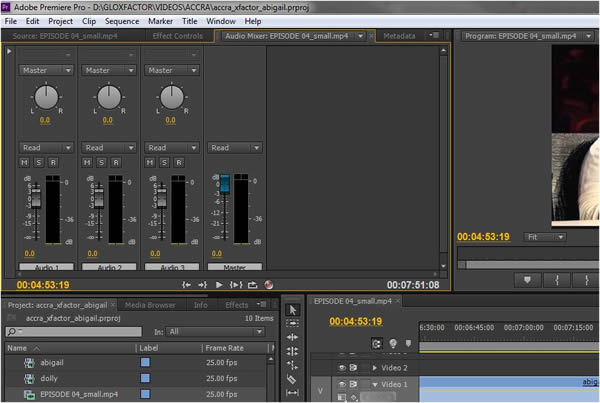
Task: Click the search magnifier in Project panel
Action: [x=12, y=332]
